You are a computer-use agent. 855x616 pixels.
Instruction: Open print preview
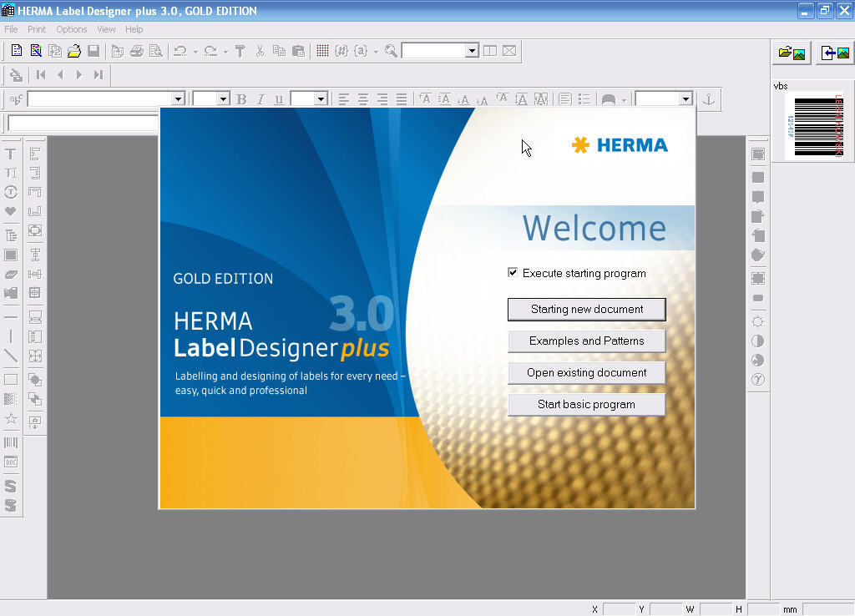(x=158, y=50)
